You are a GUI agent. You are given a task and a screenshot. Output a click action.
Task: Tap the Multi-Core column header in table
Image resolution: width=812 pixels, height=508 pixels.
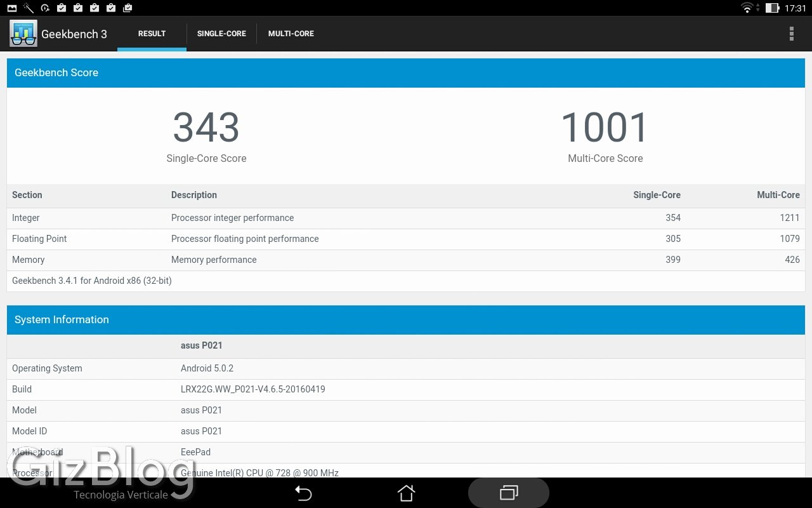click(x=778, y=195)
